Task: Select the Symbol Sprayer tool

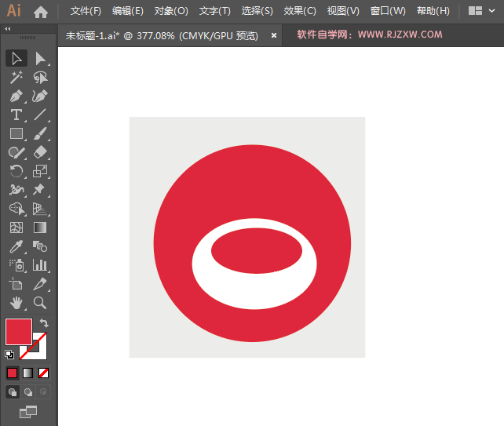Action: pos(16,265)
